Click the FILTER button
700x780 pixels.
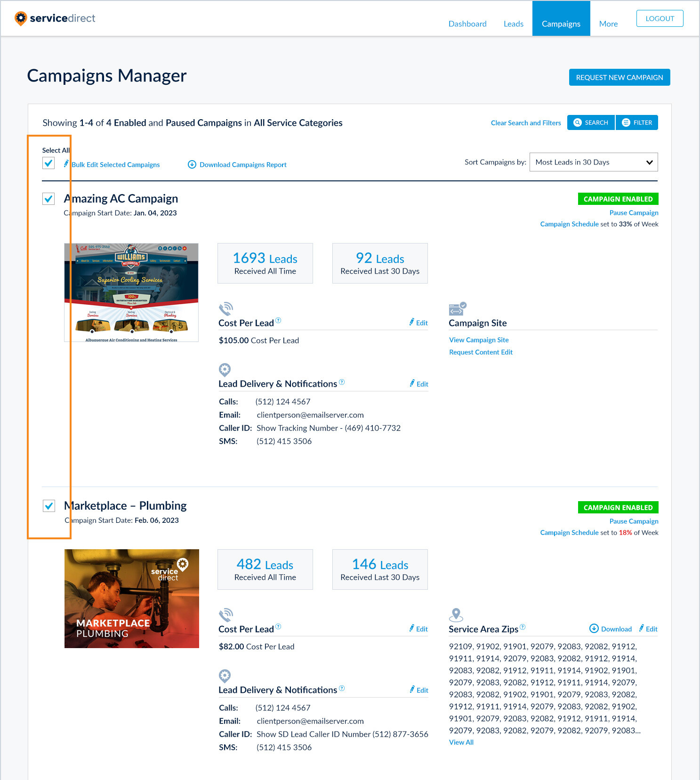636,122
